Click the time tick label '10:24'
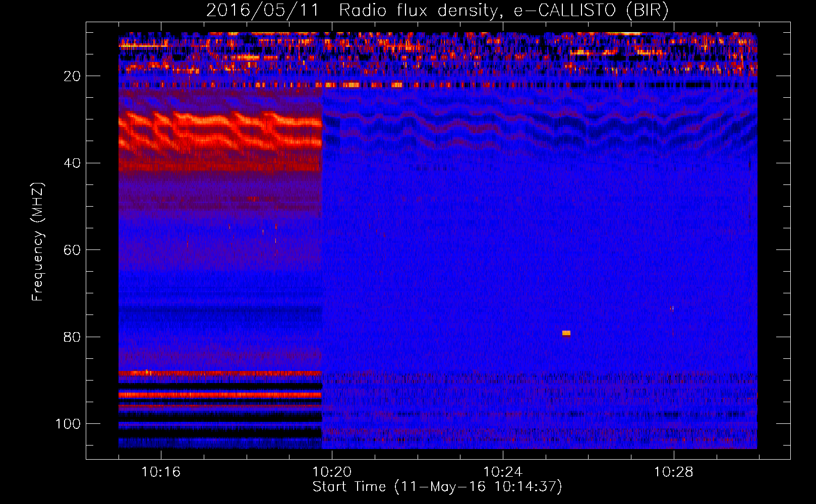The width and height of the screenshot is (816, 504). [503, 472]
